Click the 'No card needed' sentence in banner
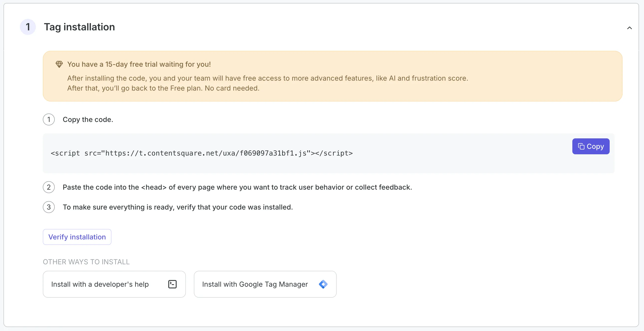This screenshot has width=644, height=331. 232,88
